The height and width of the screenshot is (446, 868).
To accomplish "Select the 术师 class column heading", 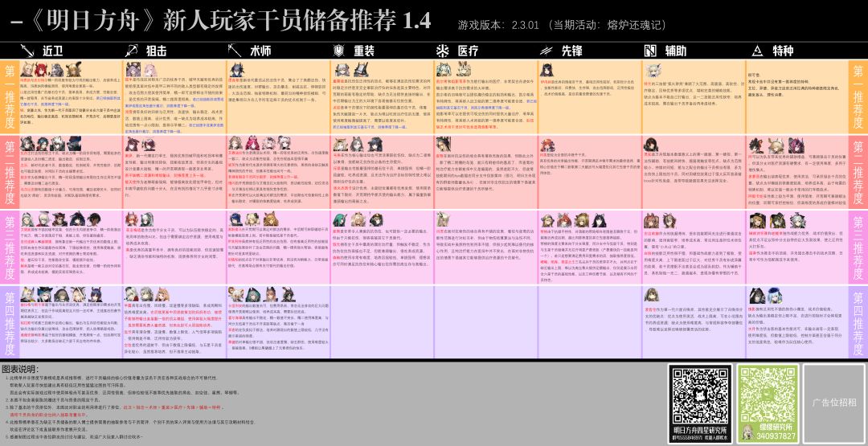I will 260,51.
